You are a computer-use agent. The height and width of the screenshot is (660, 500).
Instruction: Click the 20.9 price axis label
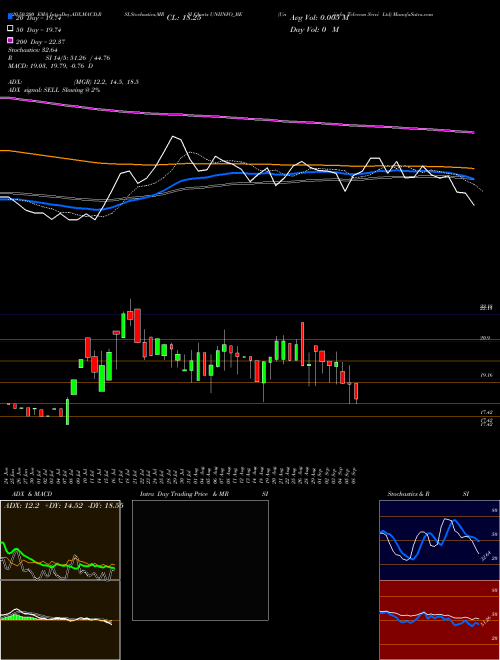pyautogui.click(x=485, y=338)
